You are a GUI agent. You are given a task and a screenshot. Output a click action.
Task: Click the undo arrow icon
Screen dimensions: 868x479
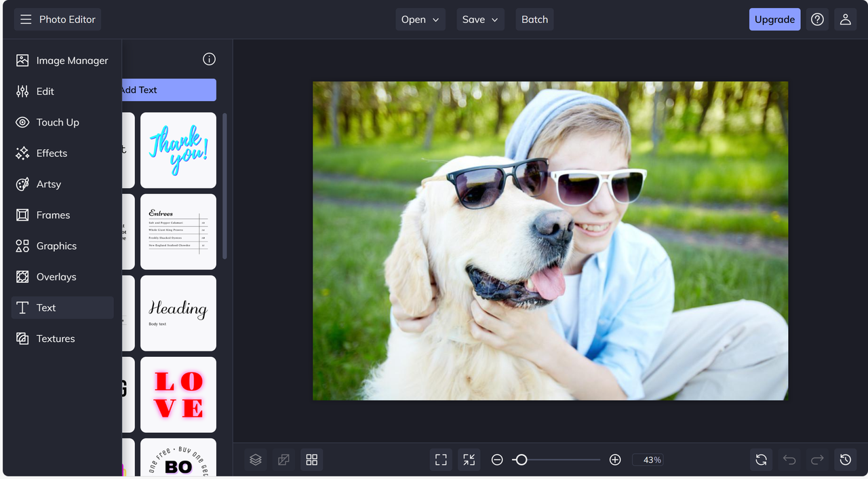tap(789, 460)
